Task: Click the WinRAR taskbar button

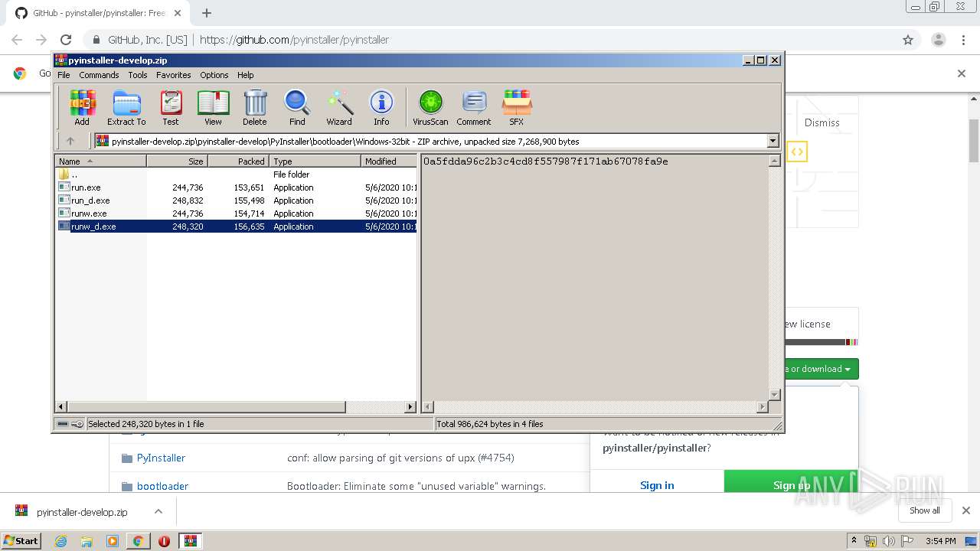Action: [x=190, y=541]
